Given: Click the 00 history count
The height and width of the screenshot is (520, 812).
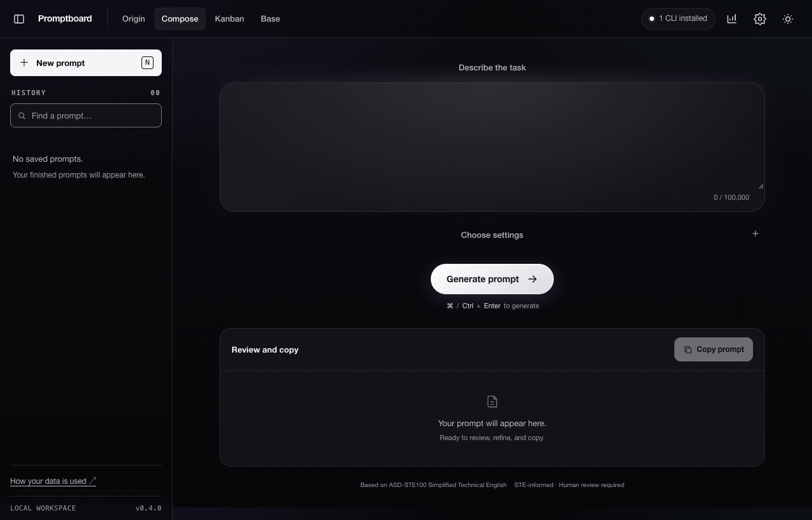Looking at the screenshot, I should coord(155,93).
